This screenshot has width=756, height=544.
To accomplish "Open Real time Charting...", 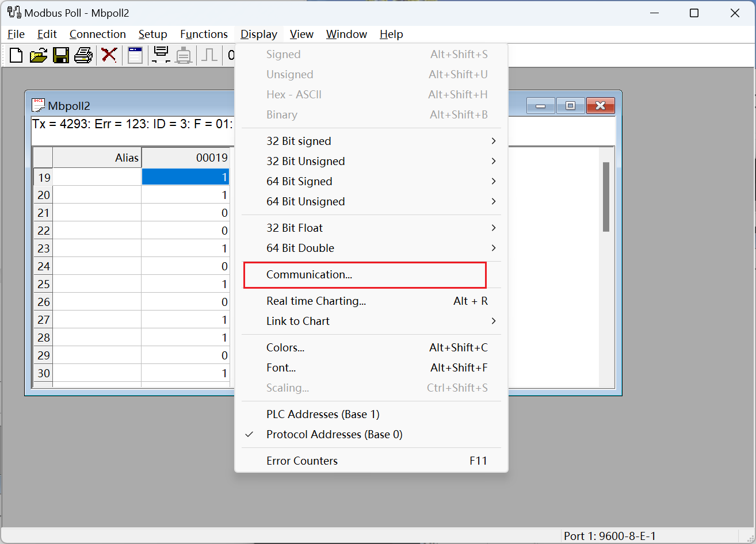I will point(316,301).
